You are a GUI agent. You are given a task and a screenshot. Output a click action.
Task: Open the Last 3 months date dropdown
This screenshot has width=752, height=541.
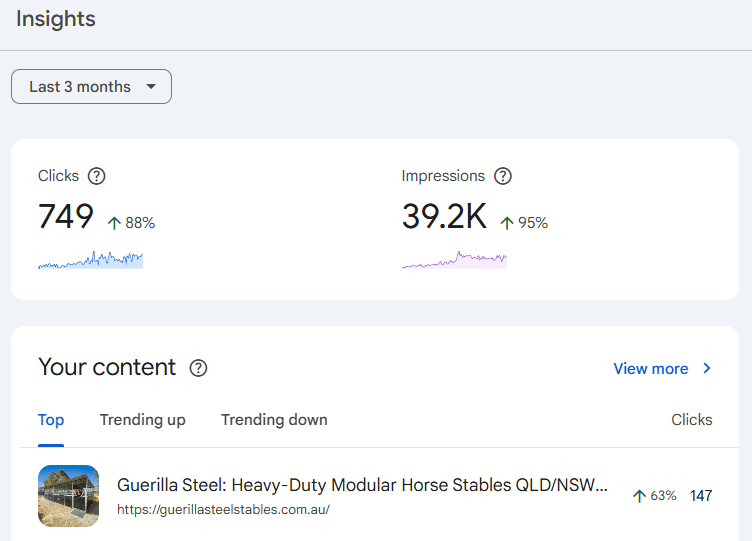coord(91,87)
